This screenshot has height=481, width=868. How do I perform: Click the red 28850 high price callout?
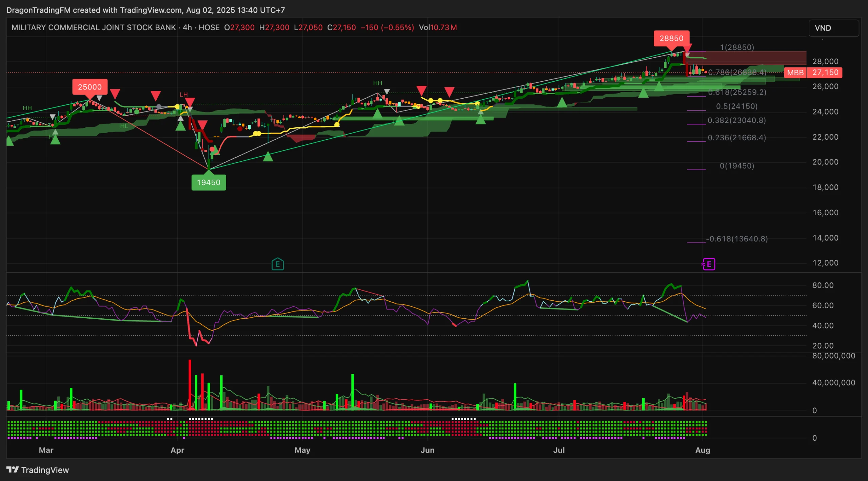(671, 38)
